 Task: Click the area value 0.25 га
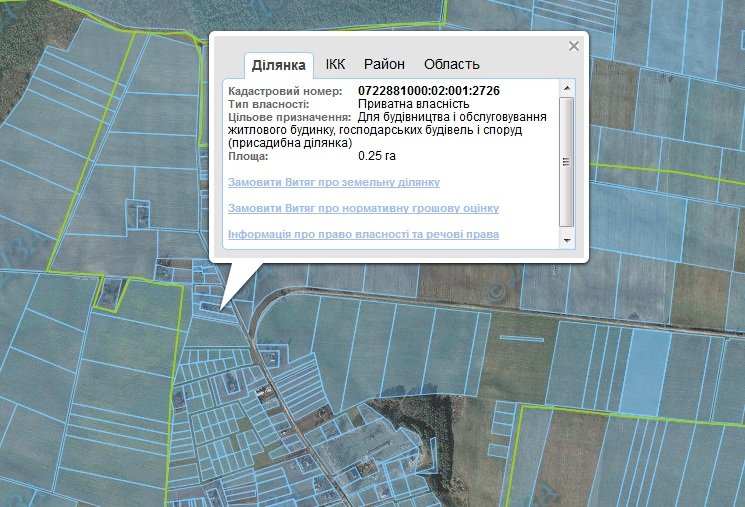[378, 156]
